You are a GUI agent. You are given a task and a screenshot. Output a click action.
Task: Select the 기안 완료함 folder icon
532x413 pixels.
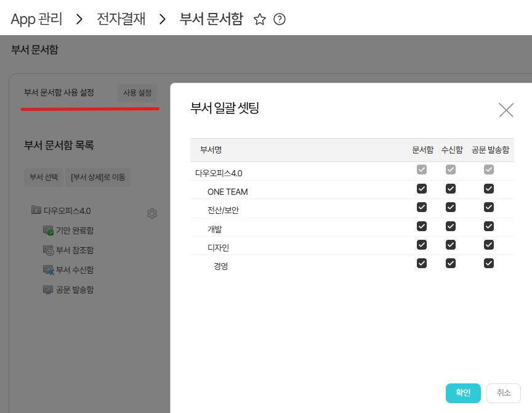(x=48, y=231)
